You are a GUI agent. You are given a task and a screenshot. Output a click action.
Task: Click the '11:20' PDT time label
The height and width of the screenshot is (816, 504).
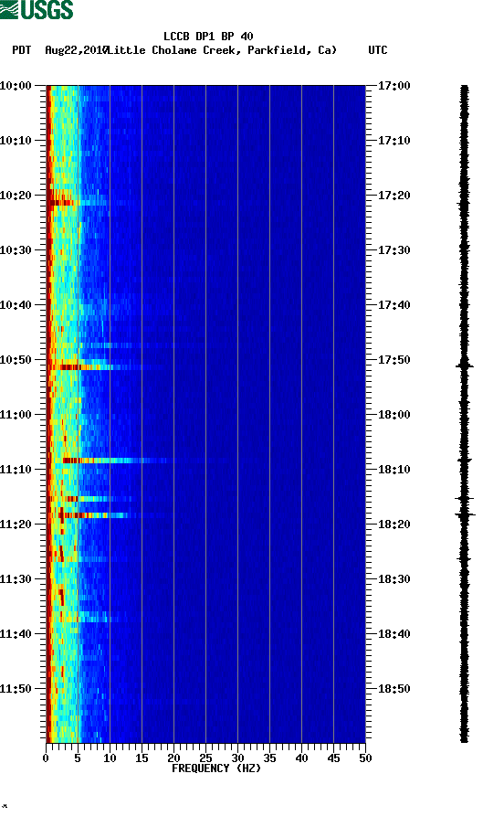[16, 525]
